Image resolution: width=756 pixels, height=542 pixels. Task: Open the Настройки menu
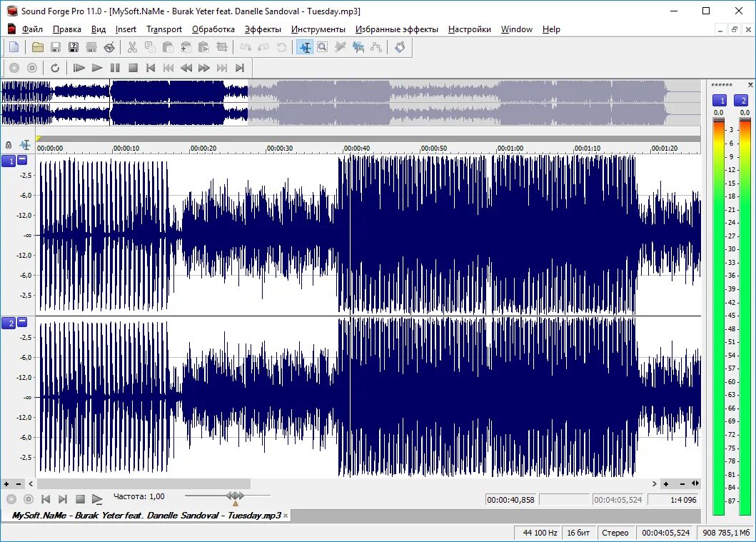click(x=470, y=29)
